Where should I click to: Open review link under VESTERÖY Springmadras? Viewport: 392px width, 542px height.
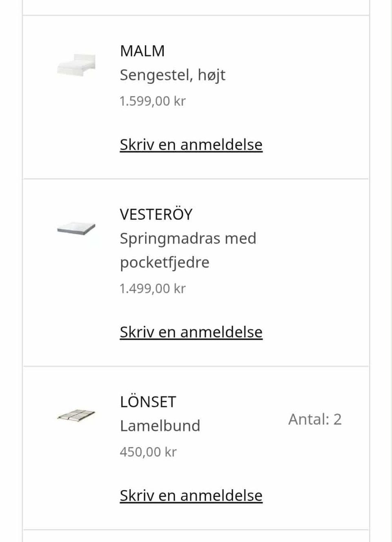(x=191, y=332)
